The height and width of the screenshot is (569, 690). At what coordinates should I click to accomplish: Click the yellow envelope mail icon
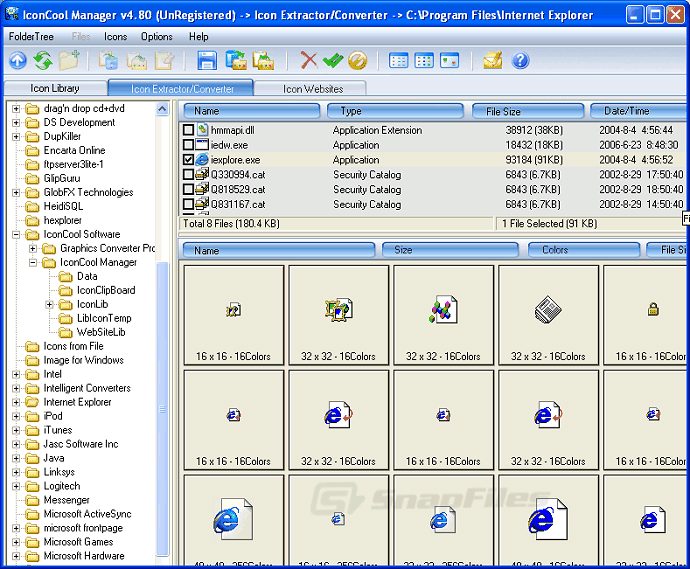[493, 60]
